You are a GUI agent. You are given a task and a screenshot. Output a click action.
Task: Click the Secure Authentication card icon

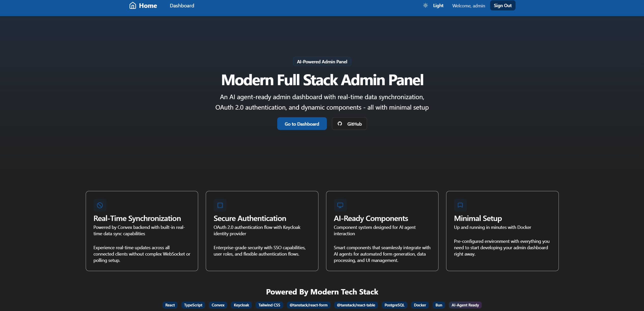tap(220, 205)
